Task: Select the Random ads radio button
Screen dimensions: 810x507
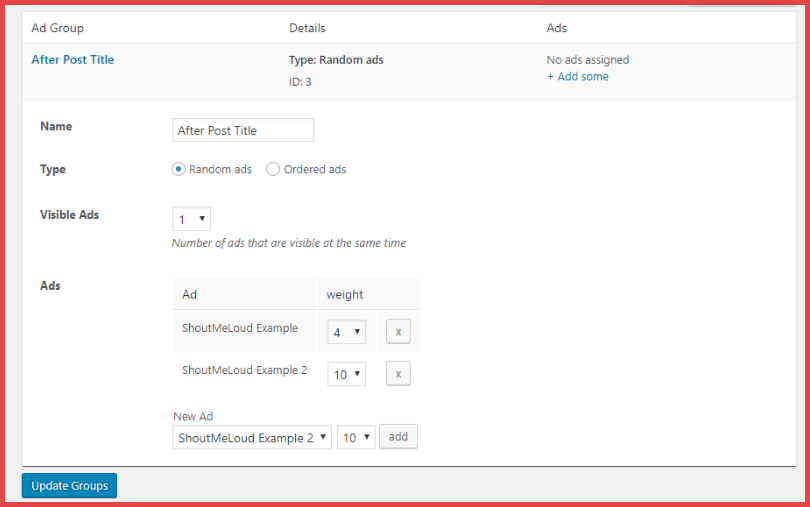Action: point(178,169)
